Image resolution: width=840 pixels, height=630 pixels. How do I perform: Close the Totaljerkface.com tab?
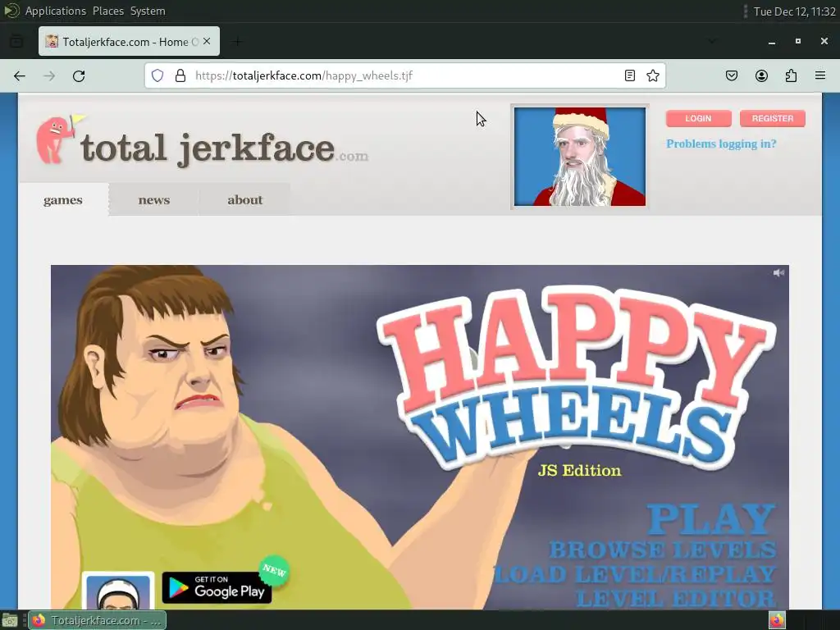coord(207,41)
